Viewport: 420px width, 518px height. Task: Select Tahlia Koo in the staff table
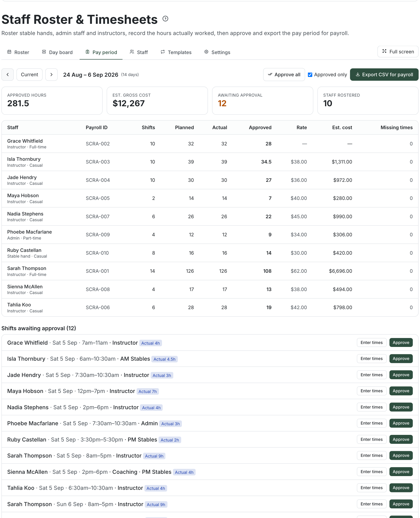coord(19,305)
